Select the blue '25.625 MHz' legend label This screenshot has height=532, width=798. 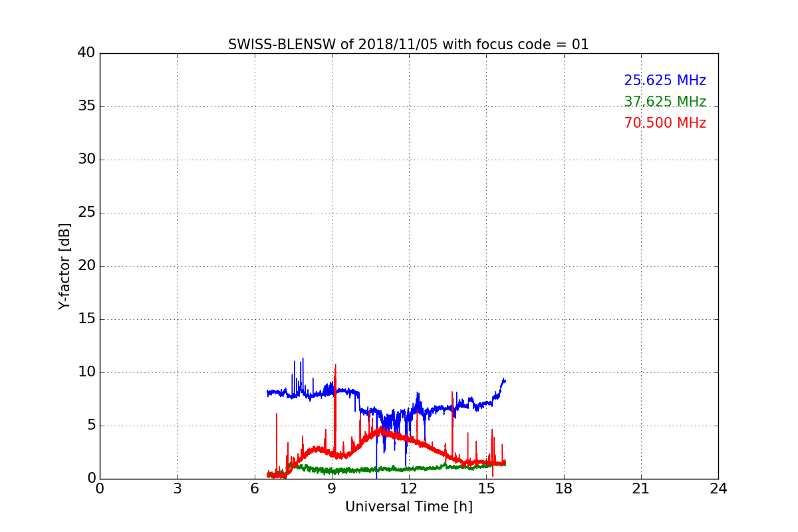[x=665, y=80]
